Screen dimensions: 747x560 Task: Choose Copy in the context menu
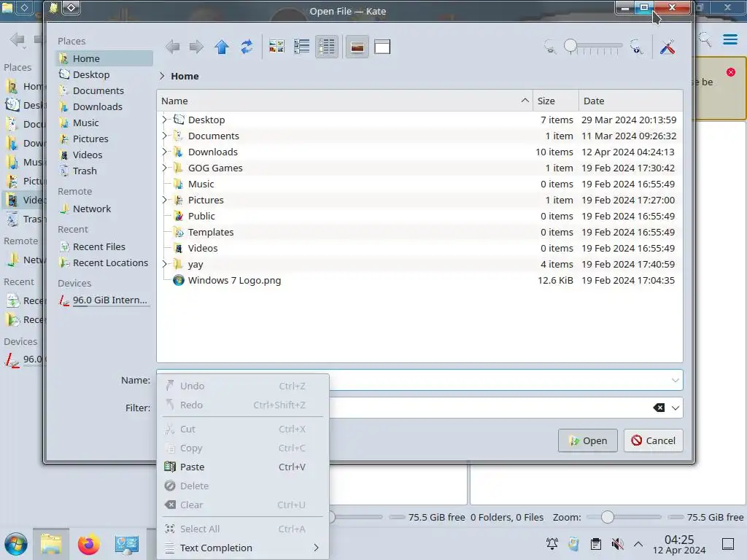(242, 448)
